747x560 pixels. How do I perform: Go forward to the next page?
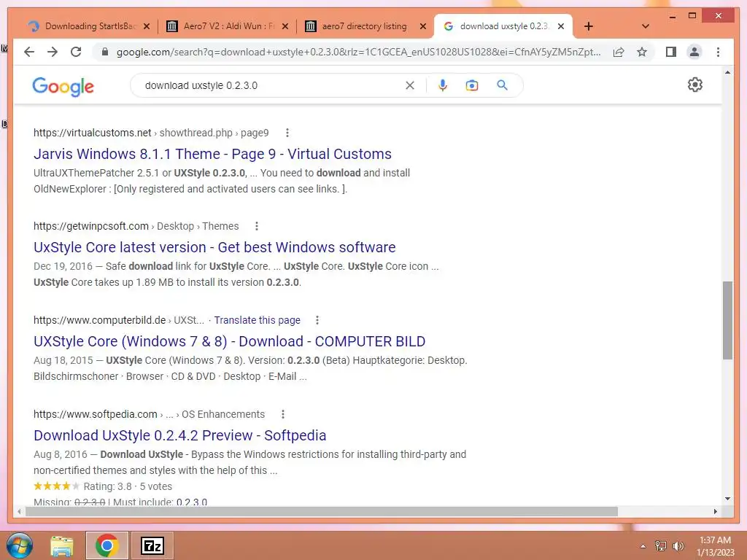[x=53, y=52]
